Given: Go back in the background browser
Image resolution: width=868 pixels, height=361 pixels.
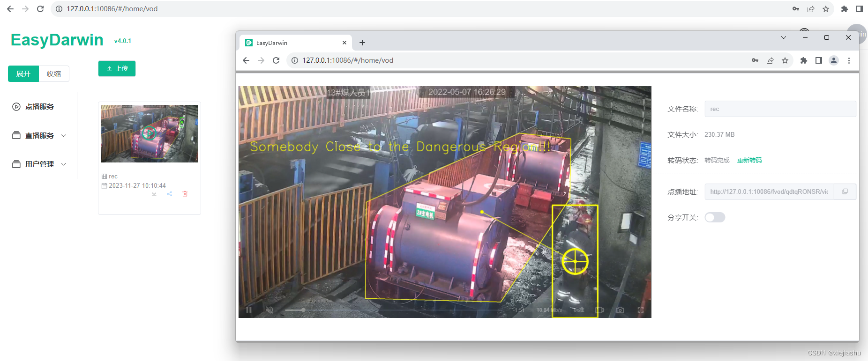Looking at the screenshot, I should point(10,9).
